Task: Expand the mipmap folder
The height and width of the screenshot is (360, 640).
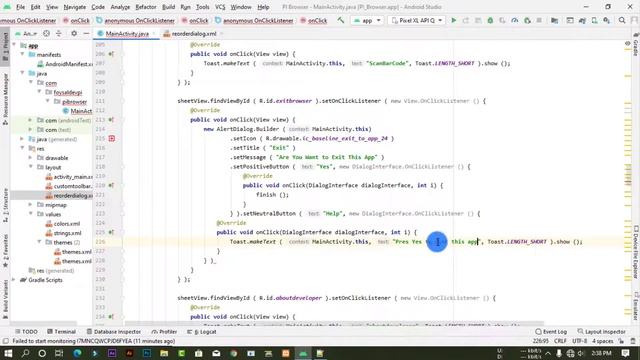Action: tap(31, 204)
